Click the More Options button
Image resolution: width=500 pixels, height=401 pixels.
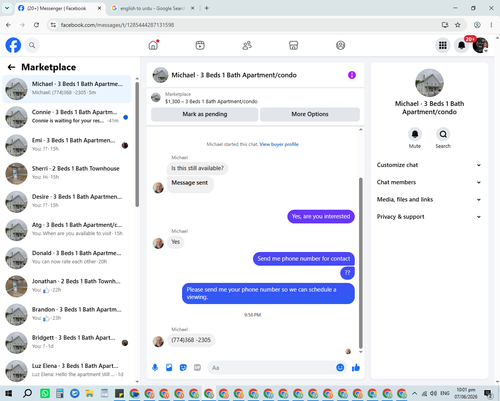click(x=310, y=114)
